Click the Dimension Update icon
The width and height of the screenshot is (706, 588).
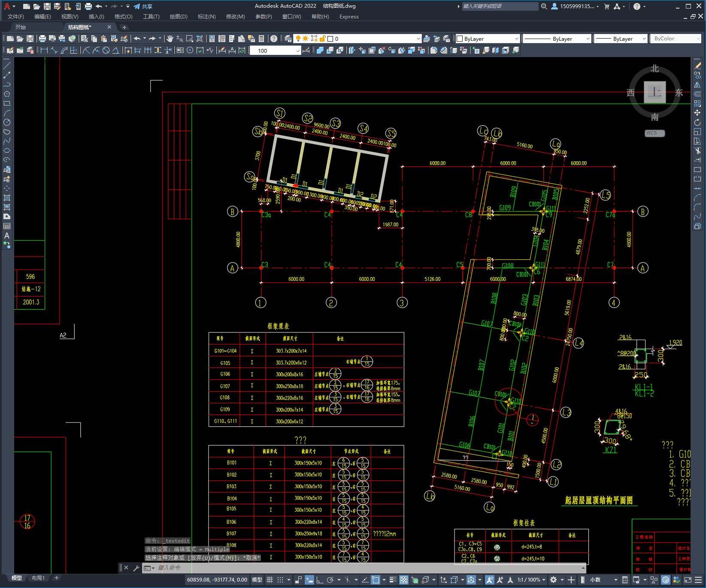(x=242, y=50)
